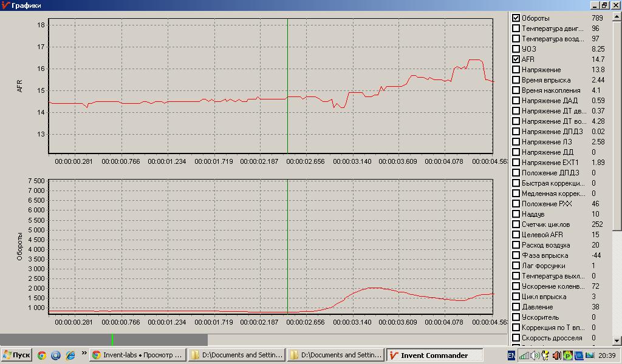Open Google Chrome from quick launch
This screenshot has height=364, width=622.
click(x=42, y=355)
